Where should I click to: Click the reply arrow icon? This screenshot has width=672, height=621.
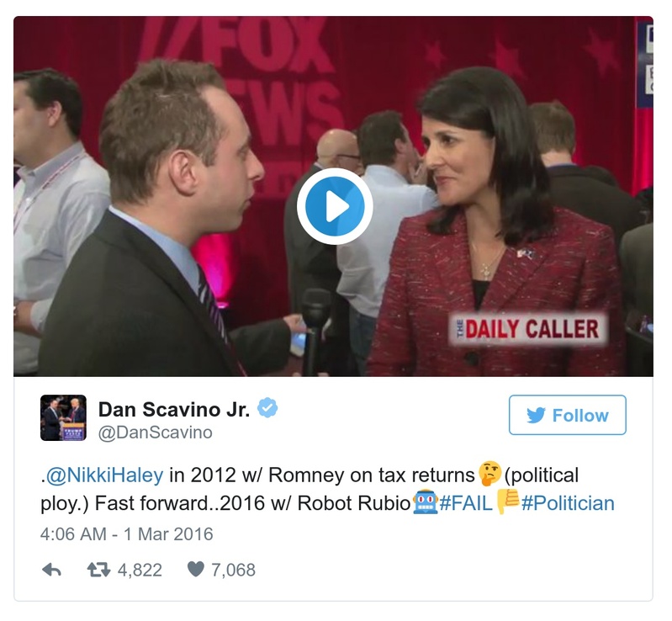52,570
